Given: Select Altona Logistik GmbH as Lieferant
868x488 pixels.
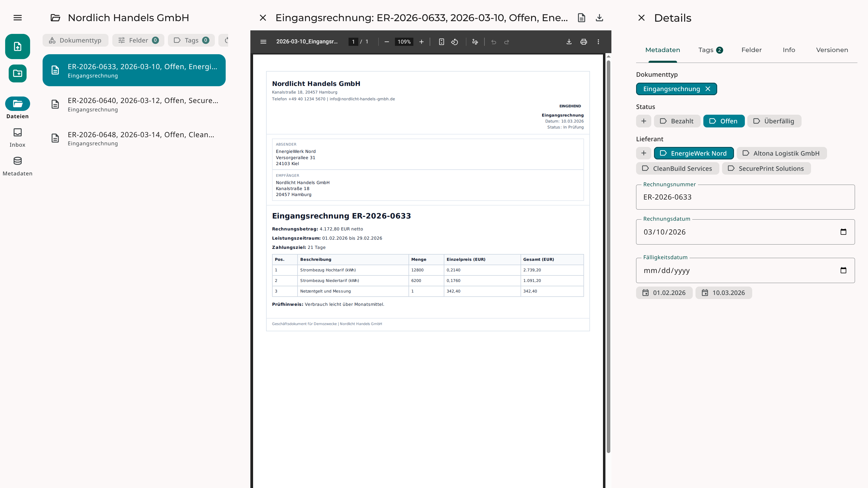Looking at the screenshot, I should tap(782, 153).
